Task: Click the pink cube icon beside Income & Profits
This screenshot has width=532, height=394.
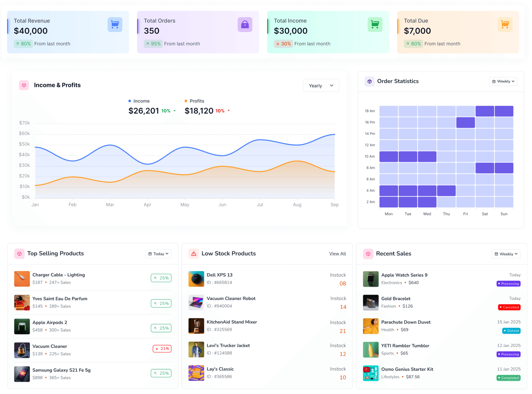Action: 24,85
